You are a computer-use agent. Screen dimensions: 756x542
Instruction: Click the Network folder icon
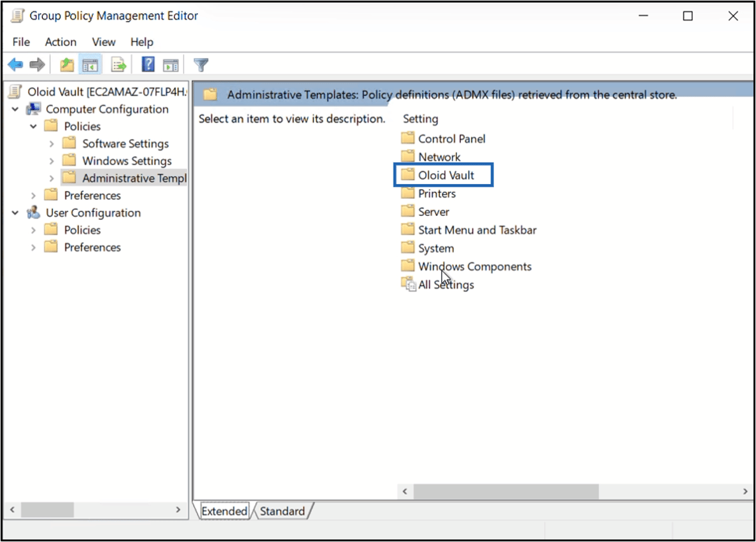(408, 157)
